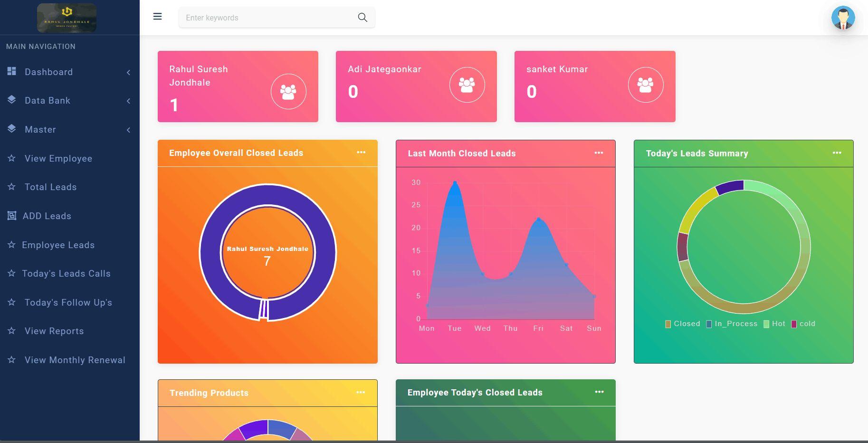Click the search magnifier icon

click(362, 18)
